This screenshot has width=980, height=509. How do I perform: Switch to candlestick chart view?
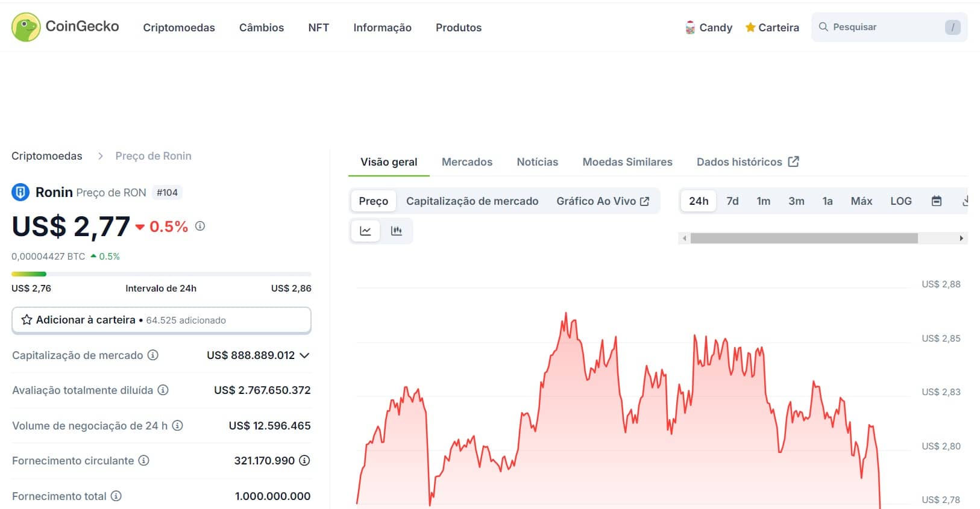click(x=397, y=231)
